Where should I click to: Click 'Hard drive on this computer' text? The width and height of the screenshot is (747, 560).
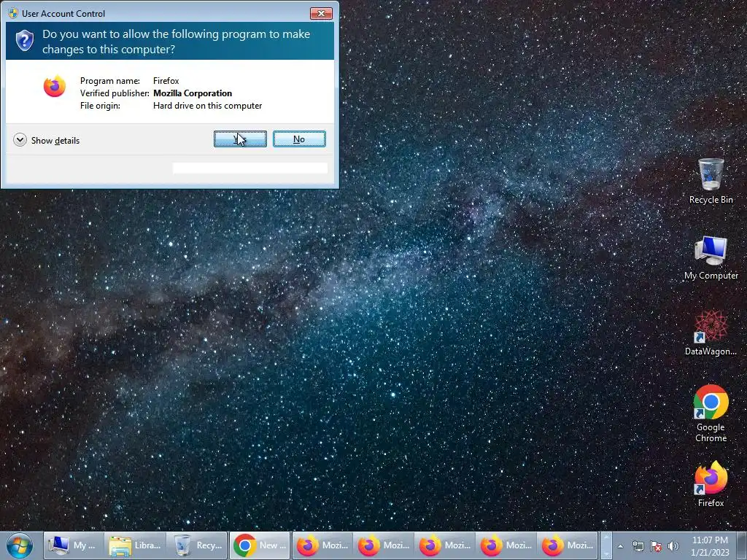tap(207, 106)
